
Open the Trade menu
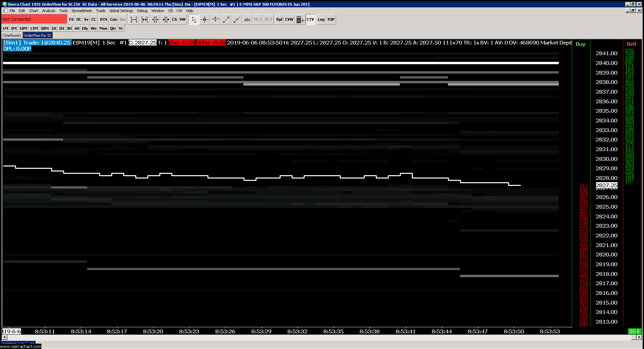click(x=101, y=11)
